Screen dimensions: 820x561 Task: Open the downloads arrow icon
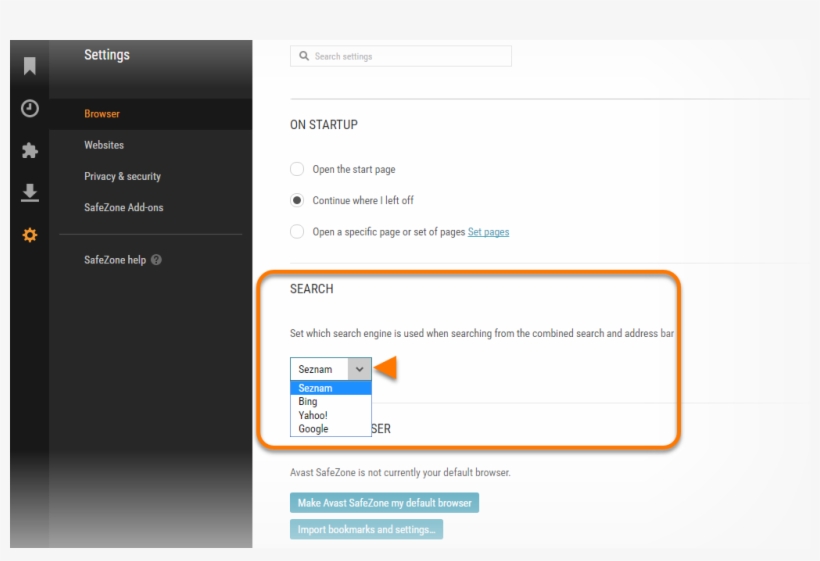[30, 193]
